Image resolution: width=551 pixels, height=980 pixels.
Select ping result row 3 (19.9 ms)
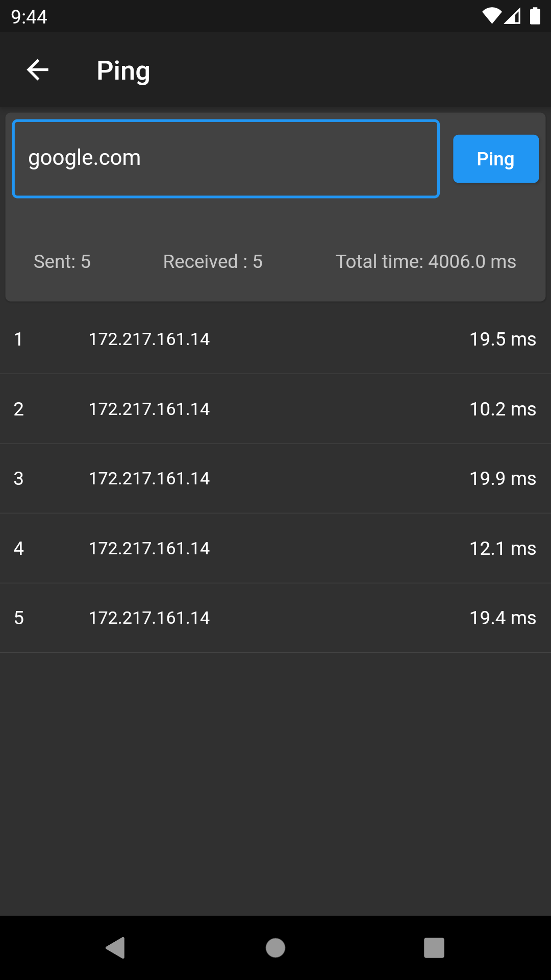point(275,479)
